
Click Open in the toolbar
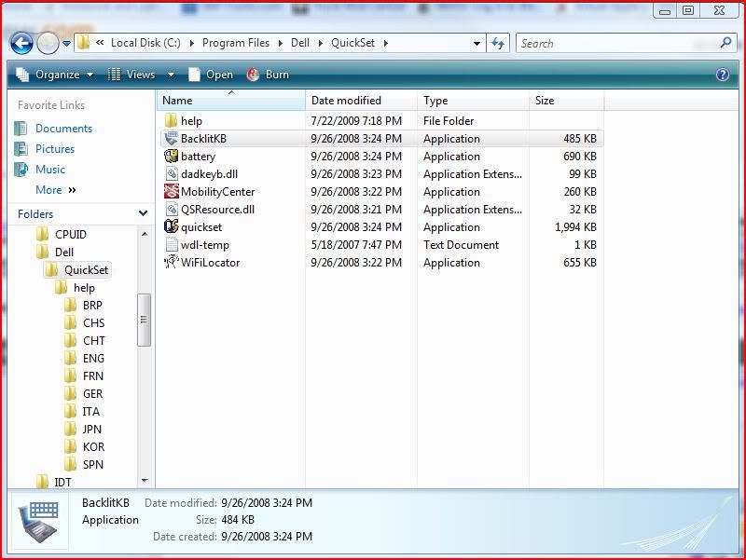(x=219, y=75)
